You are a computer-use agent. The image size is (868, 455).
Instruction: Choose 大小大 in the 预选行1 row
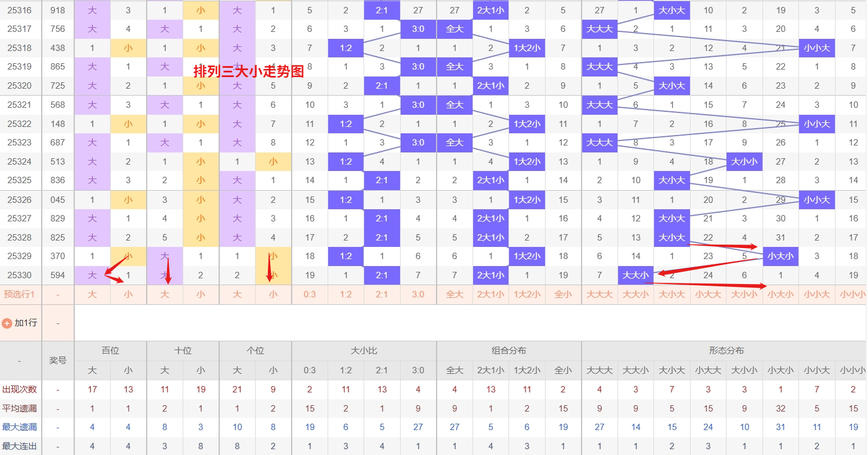(672, 294)
